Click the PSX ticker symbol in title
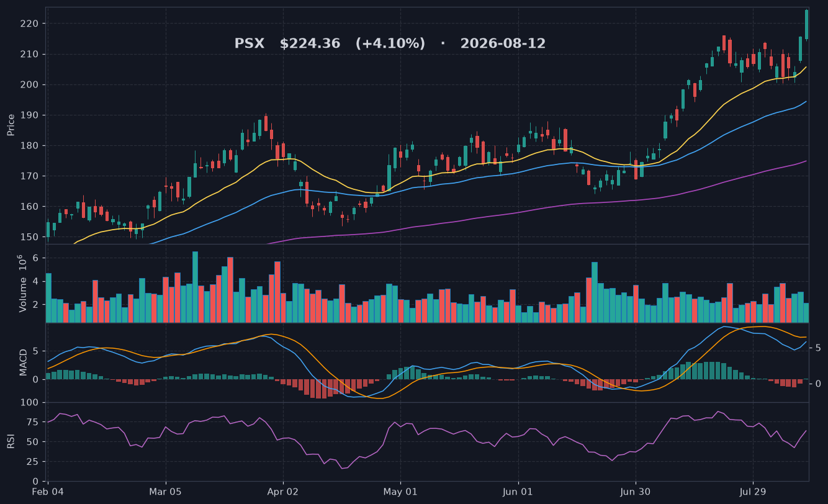Screen dimensions: 828x504 [x=249, y=44]
